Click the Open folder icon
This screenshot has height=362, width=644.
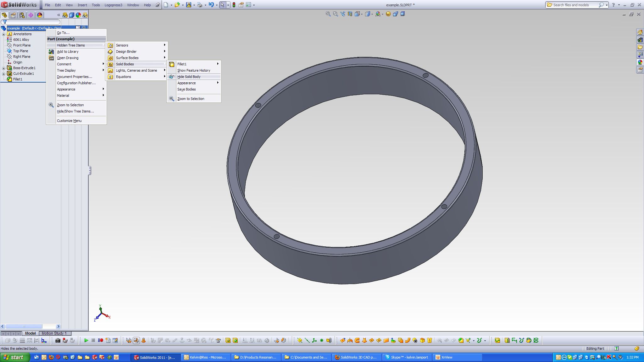click(x=177, y=5)
